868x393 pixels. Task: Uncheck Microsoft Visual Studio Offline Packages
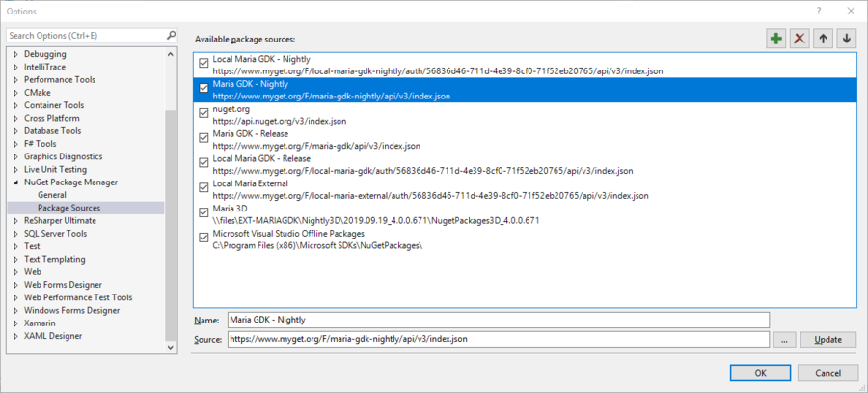pos(203,238)
